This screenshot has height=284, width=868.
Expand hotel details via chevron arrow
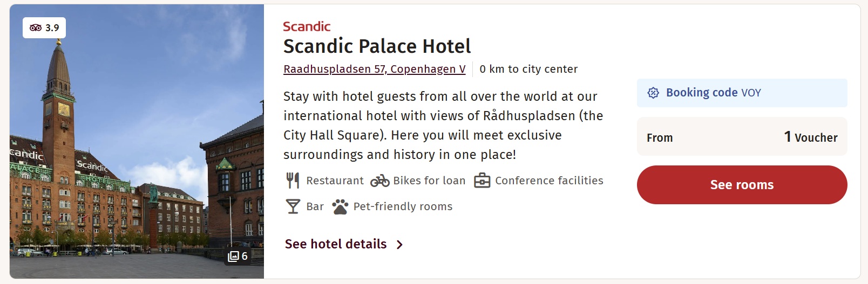399,245
